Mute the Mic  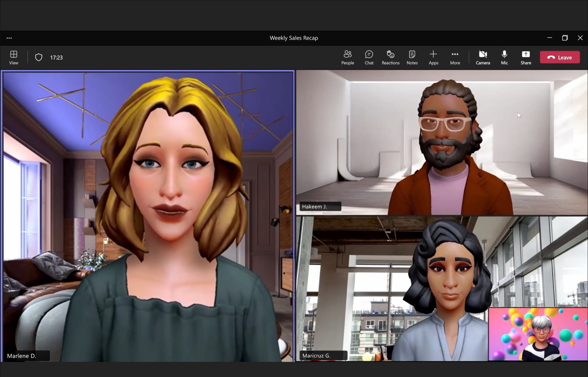click(x=504, y=57)
